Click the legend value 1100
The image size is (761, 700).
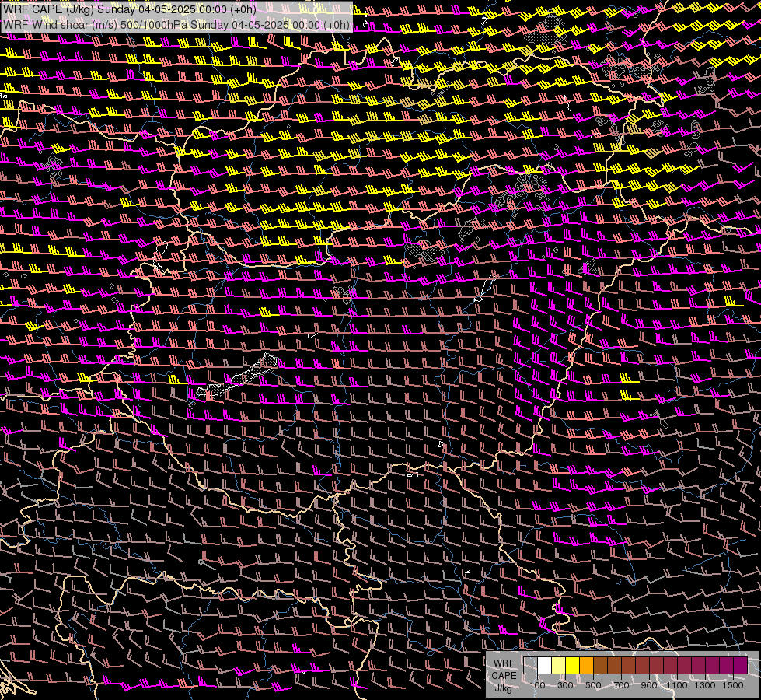pyautogui.click(x=676, y=685)
